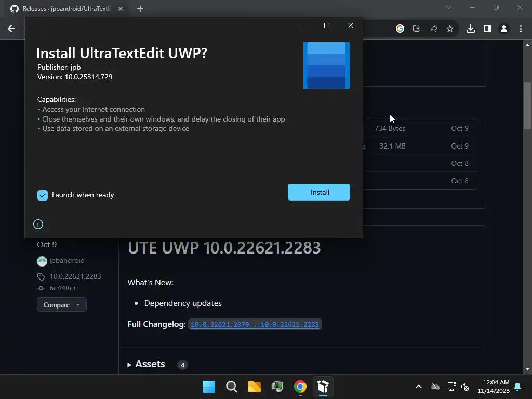
Task: Open the full changelog comparison link
Action: (x=255, y=324)
